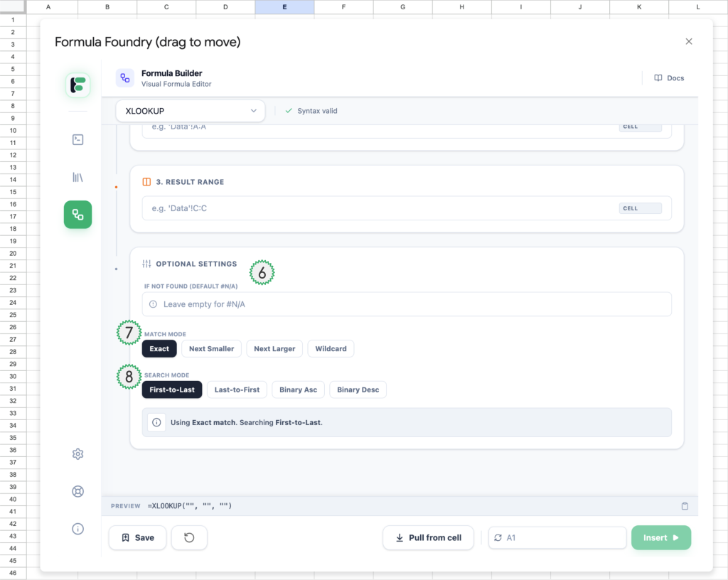Open the library sidebar icon
Screen dimensions: 728x580
(x=77, y=177)
